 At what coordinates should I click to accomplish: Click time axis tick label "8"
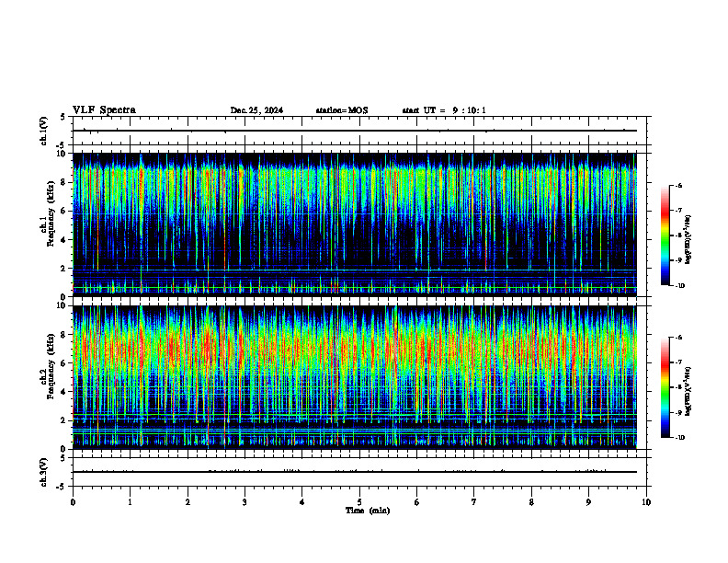click(531, 502)
